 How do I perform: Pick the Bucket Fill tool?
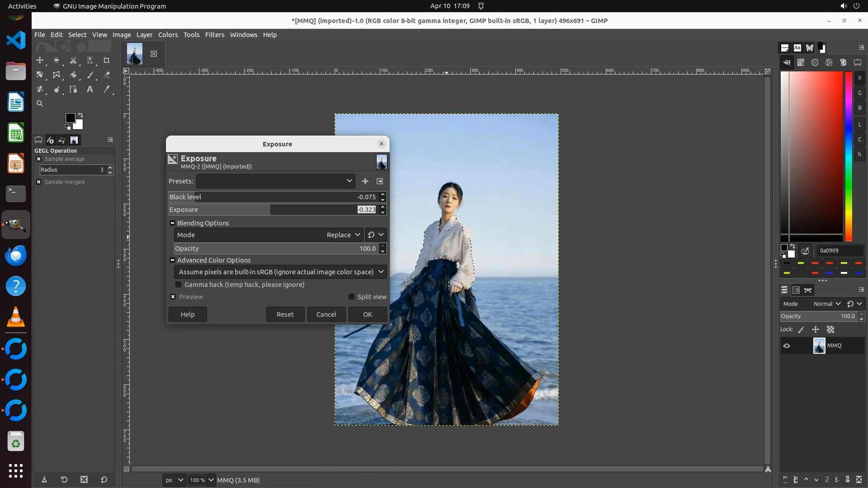coord(73,75)
